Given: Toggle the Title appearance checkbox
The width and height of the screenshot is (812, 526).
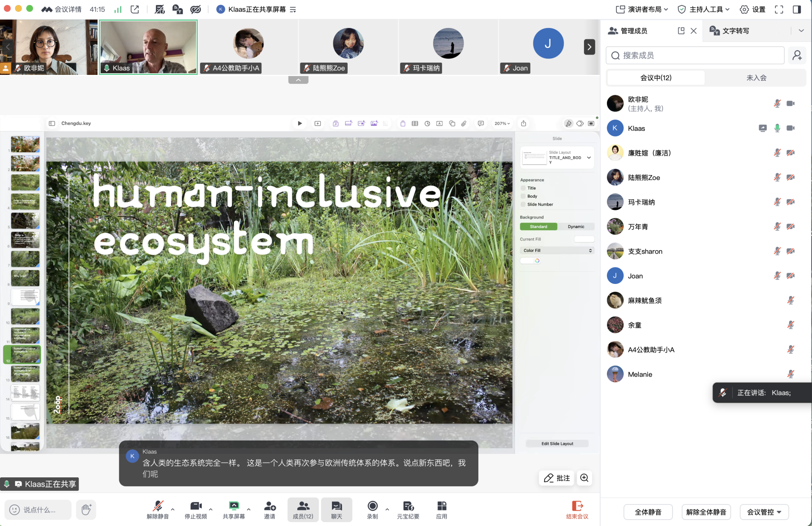Looking at the screenshot, I should (x=523, y=188).
